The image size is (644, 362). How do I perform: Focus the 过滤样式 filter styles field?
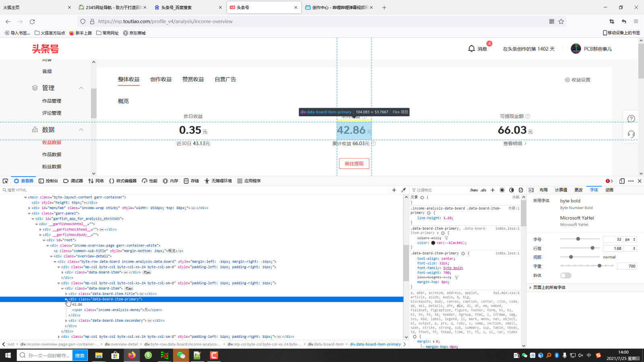tap(439, 190)
